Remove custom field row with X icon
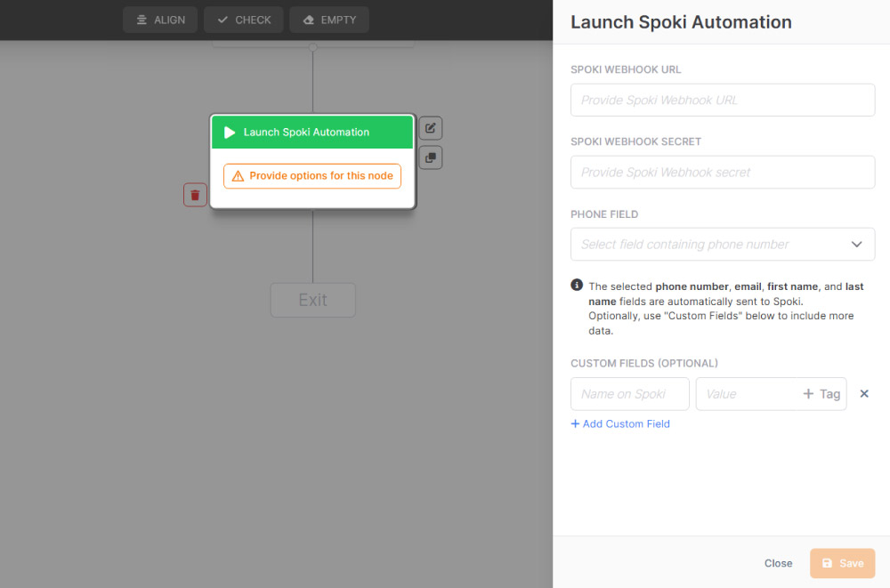 (863, 394)
